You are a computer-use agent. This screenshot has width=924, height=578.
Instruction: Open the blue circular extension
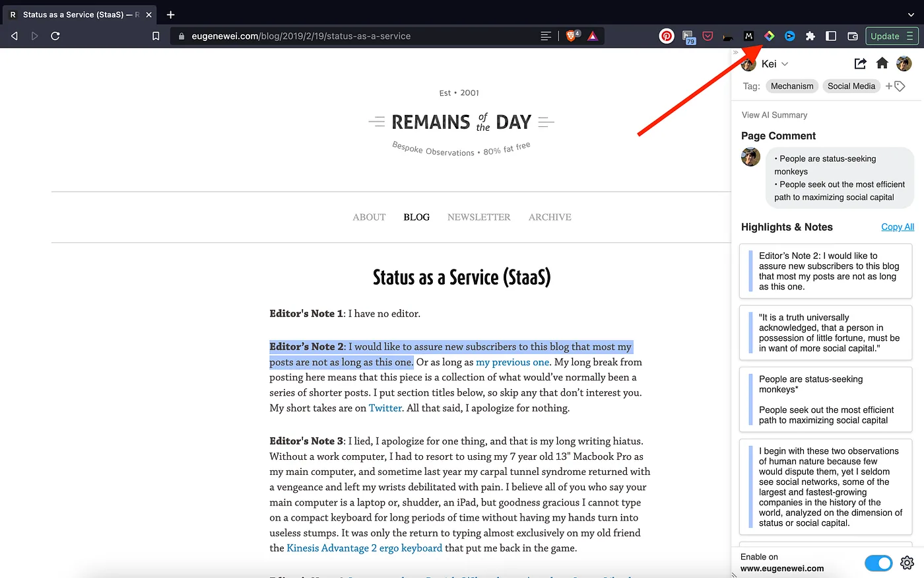[x=789, y=36]
